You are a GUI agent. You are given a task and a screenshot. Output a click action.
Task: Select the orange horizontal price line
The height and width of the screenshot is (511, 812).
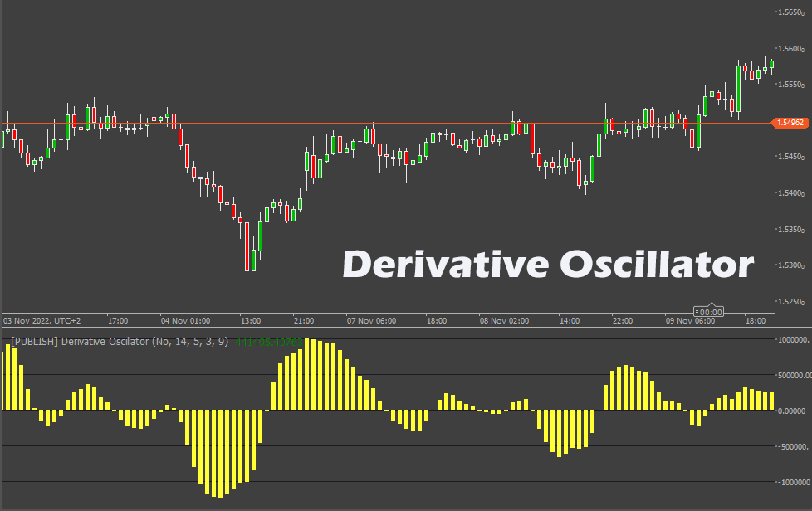[386, 123]
